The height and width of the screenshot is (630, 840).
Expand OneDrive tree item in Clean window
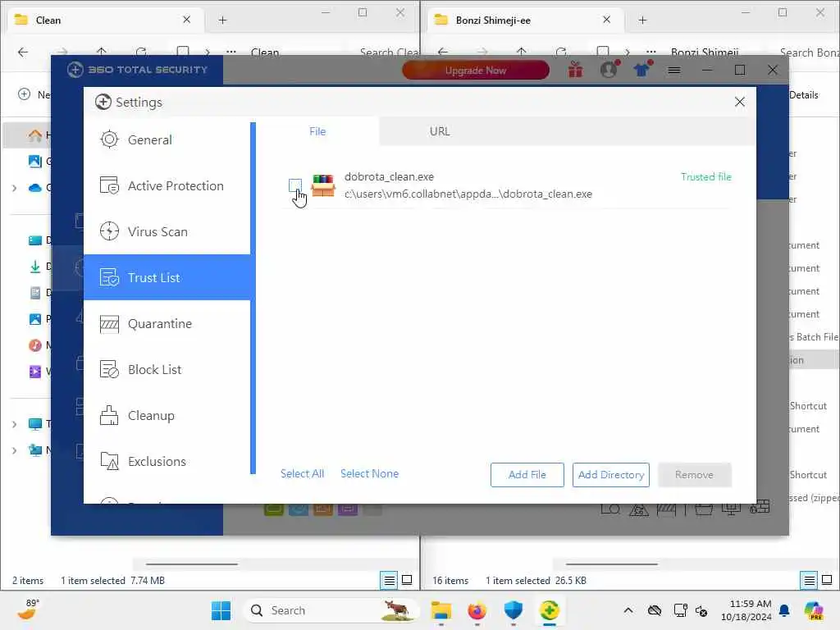coord(15,188)
